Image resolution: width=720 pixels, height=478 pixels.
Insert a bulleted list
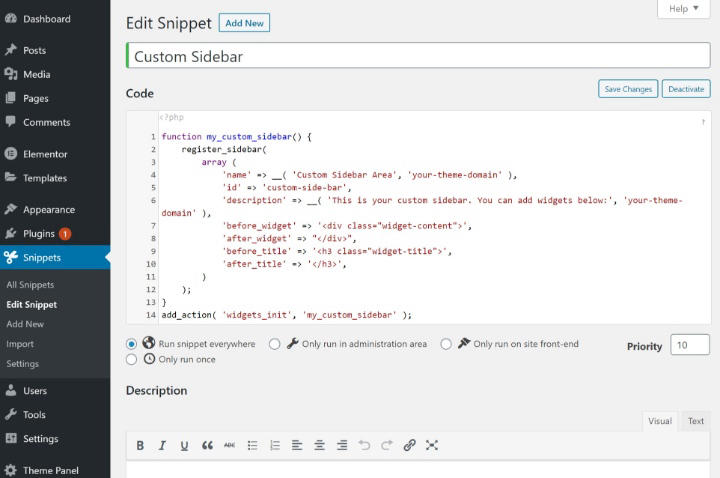[x=252, y=445]
